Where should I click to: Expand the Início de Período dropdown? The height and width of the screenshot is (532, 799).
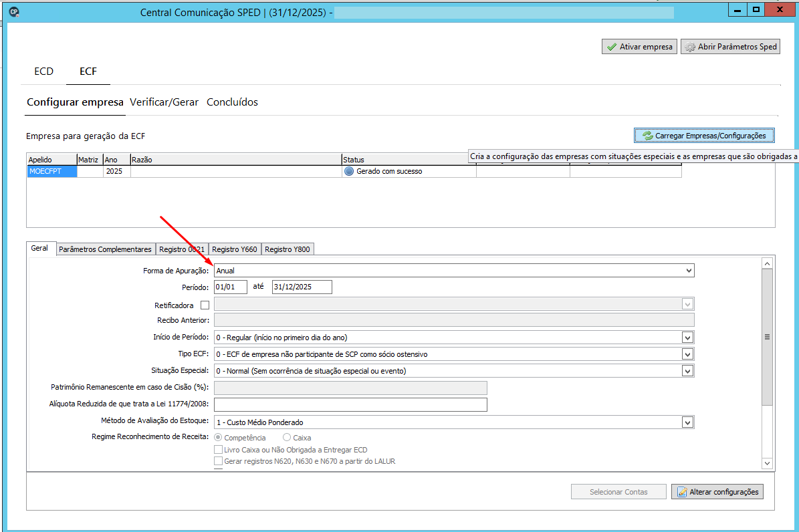click(687, 338)
